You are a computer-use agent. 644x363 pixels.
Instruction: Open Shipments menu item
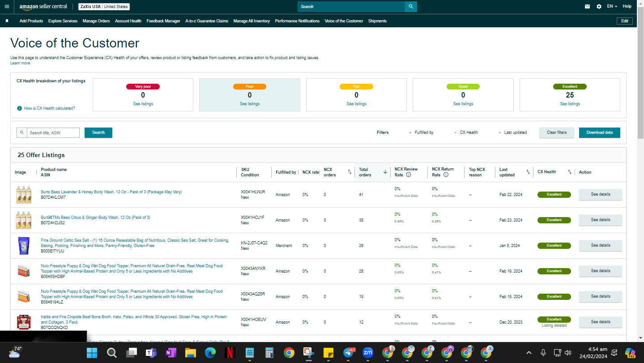point(377,21)
